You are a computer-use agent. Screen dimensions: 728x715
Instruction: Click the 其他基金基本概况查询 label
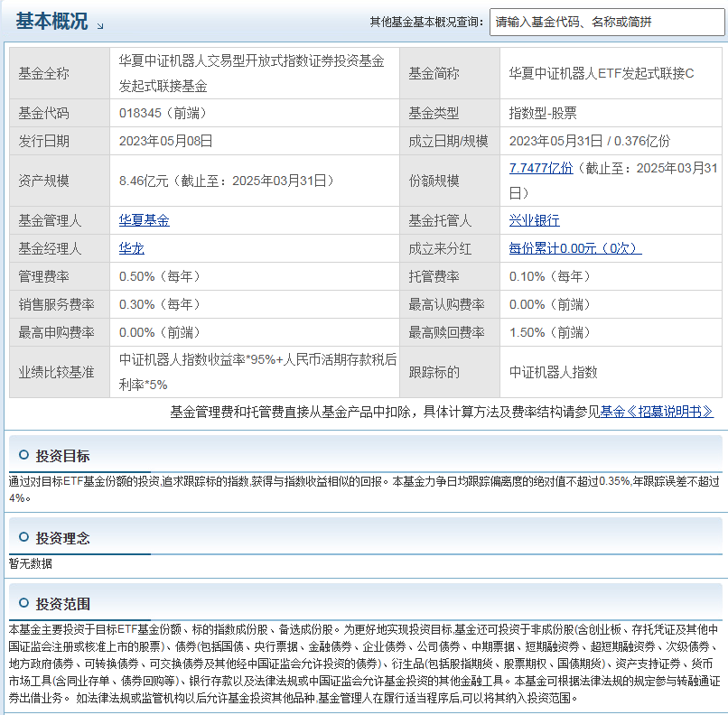[x=426, y=22]
